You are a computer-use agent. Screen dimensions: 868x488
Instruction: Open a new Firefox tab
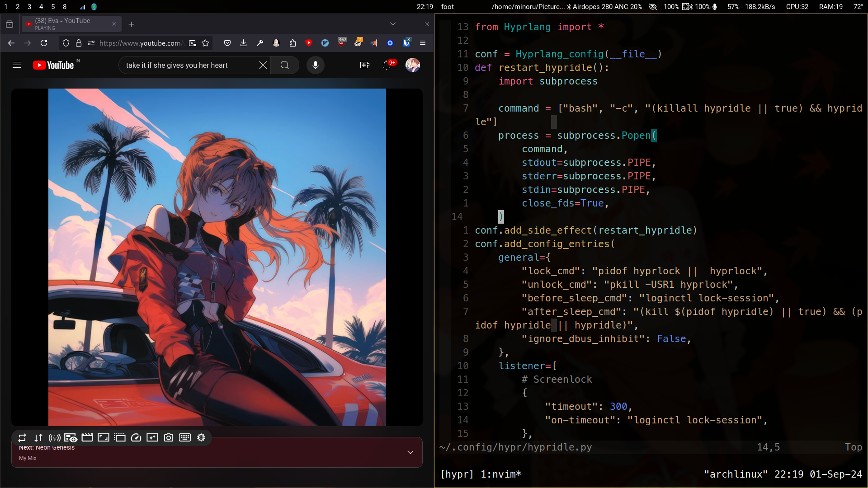tap(131, 24)
